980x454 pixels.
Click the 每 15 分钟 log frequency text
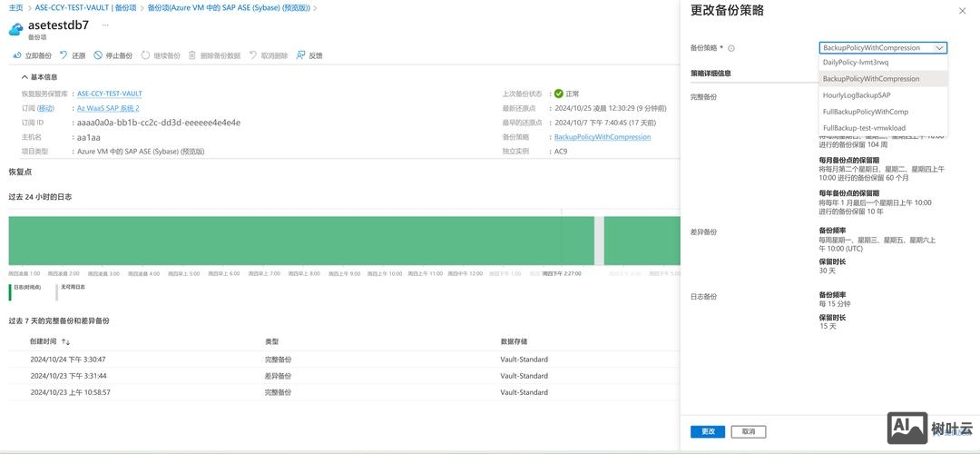[835, 304]
